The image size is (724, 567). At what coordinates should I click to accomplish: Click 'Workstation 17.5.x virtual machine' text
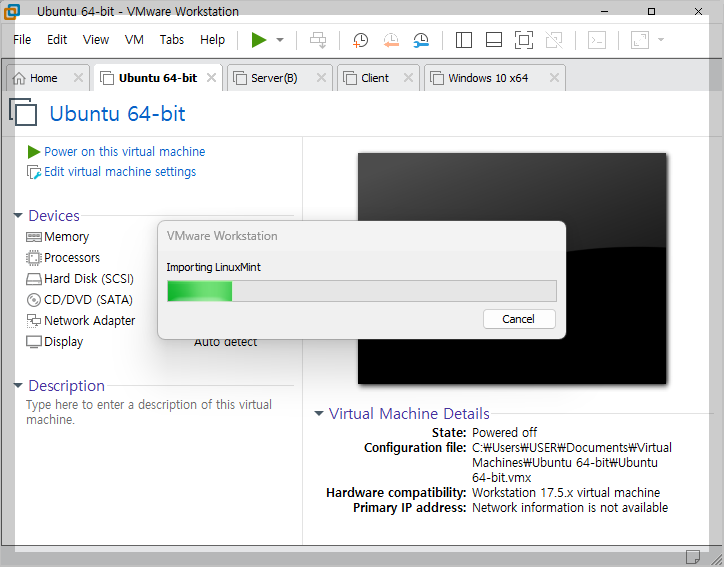566,493
